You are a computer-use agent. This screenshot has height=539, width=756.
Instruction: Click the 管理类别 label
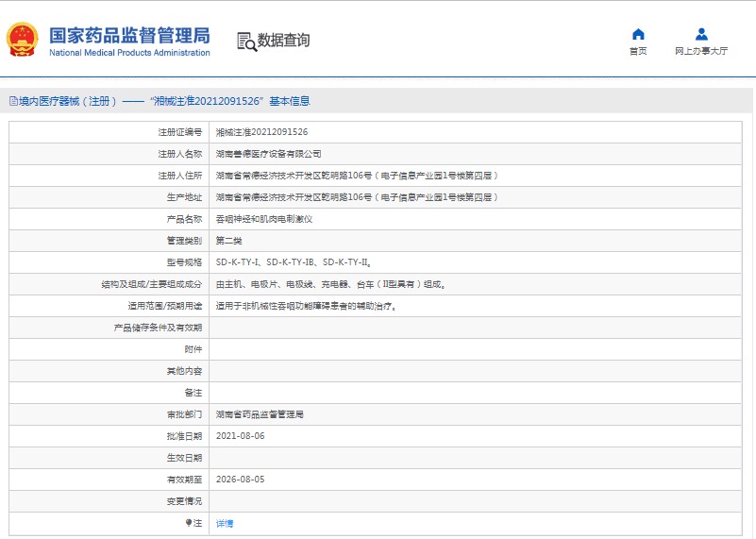(184, 241)
